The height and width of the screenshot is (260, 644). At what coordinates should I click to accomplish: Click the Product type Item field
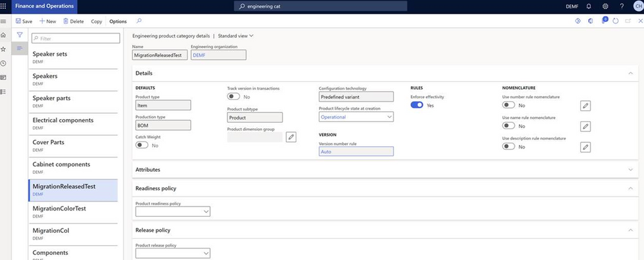click(163, 105)
